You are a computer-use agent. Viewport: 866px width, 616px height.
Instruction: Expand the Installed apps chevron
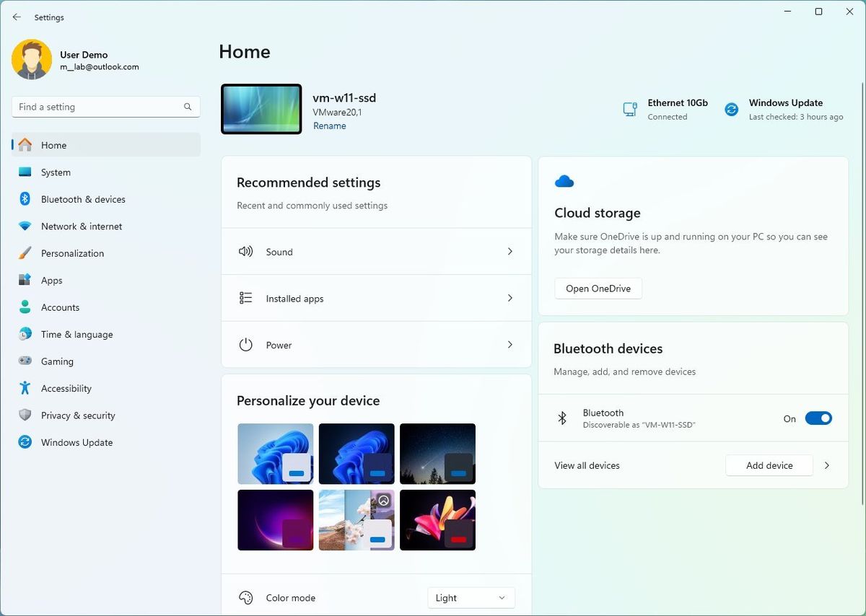510,298
